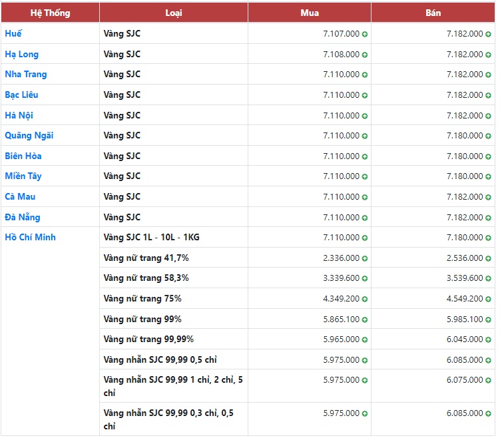Screen dimensions: 504x438
Task: Open the Hà Nội system link
Action: click(19, 115)
